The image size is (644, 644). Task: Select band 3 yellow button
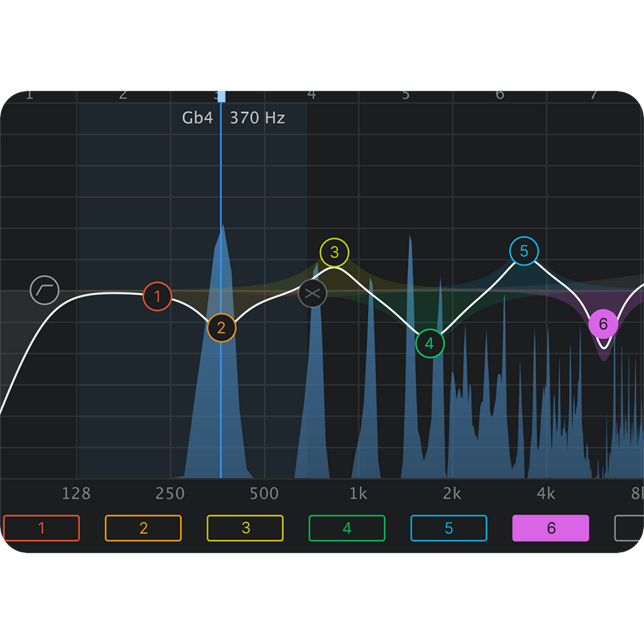click(x=245, y=528)
